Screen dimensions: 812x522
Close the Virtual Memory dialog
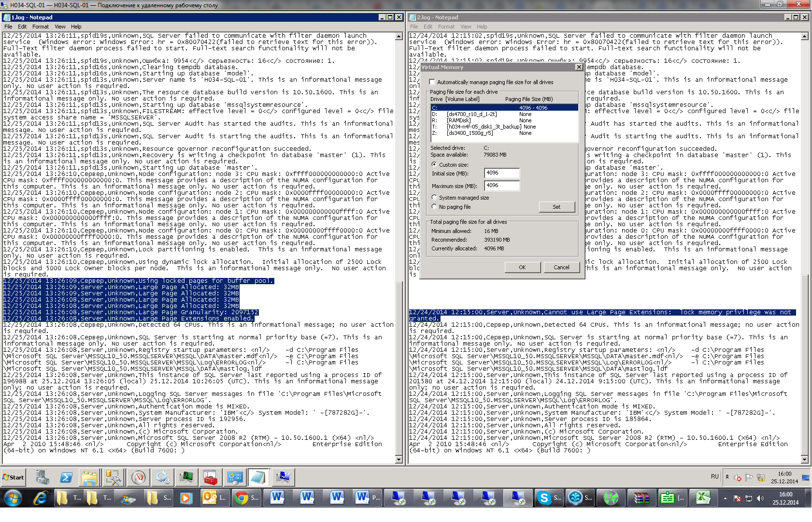pyautogui.click(x=579, y=67)
